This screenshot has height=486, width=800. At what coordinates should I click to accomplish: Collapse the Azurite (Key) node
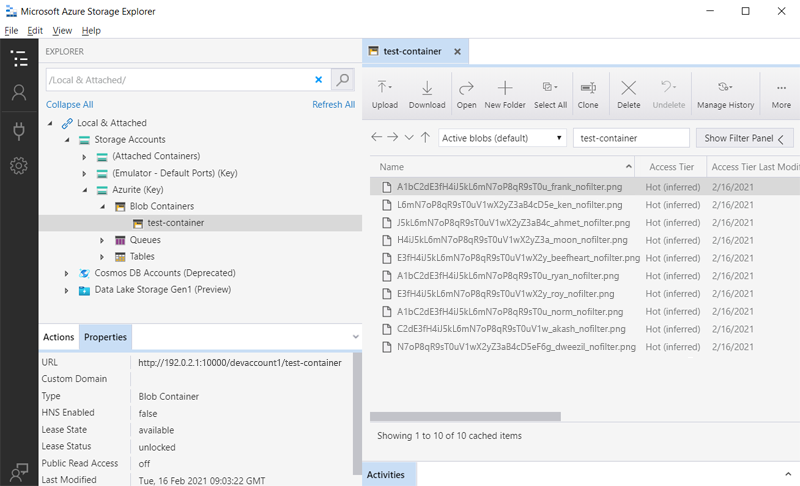pyautogui.click(x=85, y=189)
